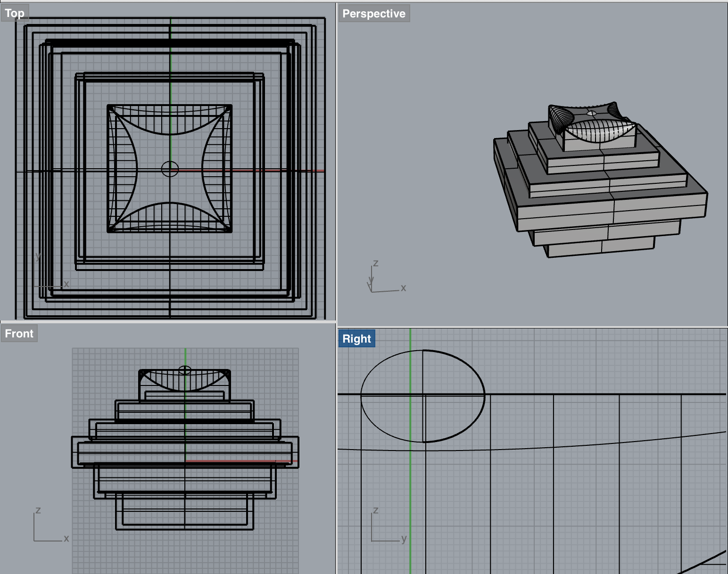Click the world axes icon in Front viewport
This screenshot has height=574, width=728.
click(x=50, y=525)
